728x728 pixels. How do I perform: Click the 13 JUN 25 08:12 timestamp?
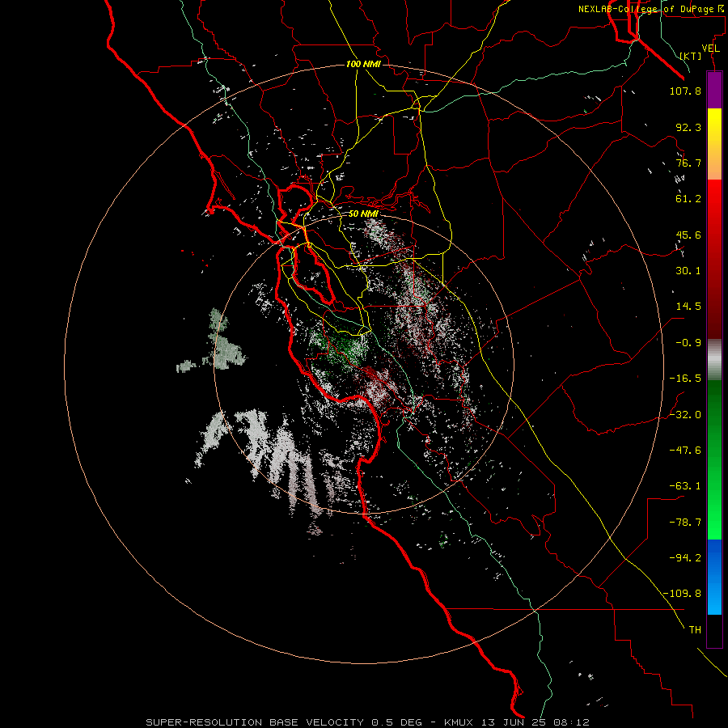pos(534,722)
